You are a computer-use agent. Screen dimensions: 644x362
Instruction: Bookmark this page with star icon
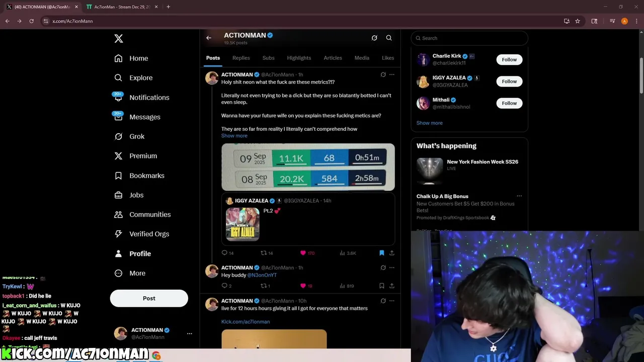(x=578, y=21)
